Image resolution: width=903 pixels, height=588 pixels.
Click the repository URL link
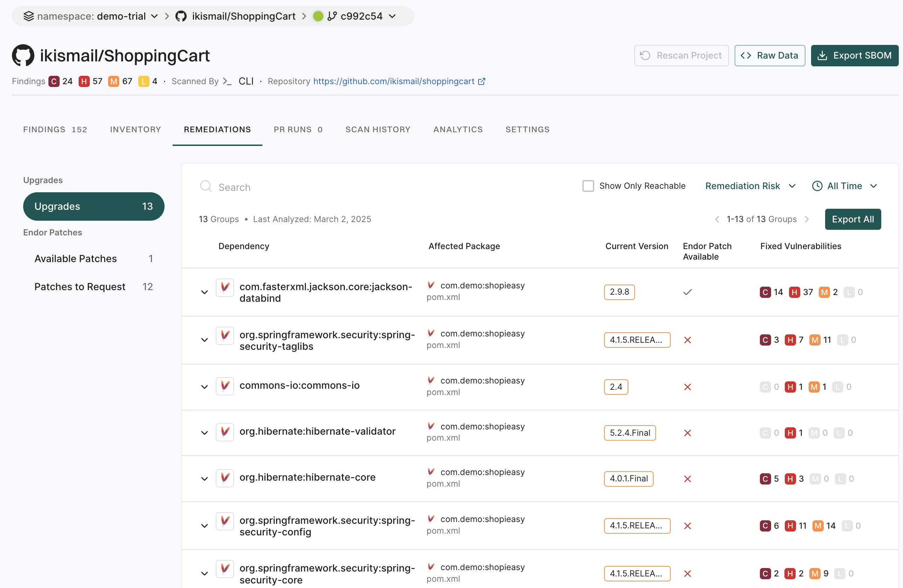394,81
